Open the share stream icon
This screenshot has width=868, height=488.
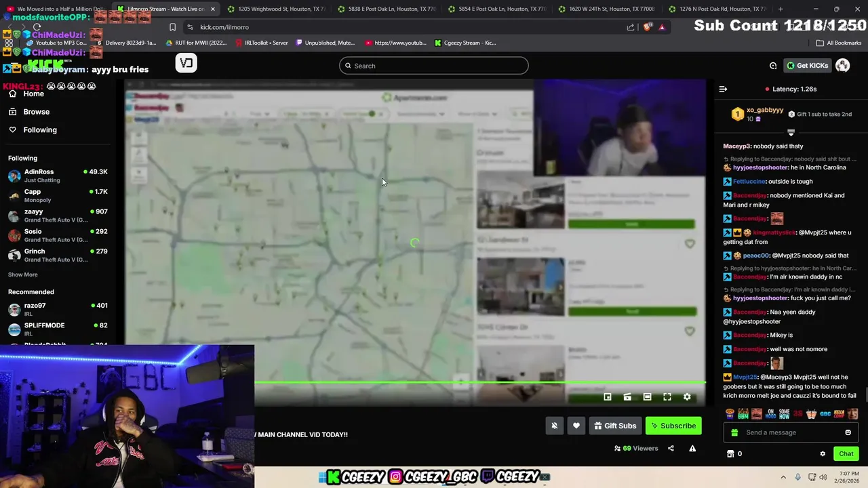coord(671,448)
